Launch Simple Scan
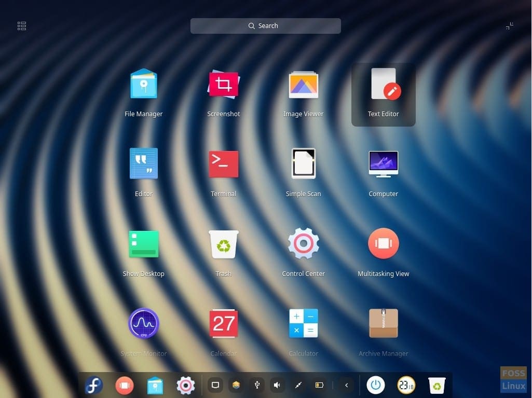Viewport: 532px width, 398px height. 303,164
